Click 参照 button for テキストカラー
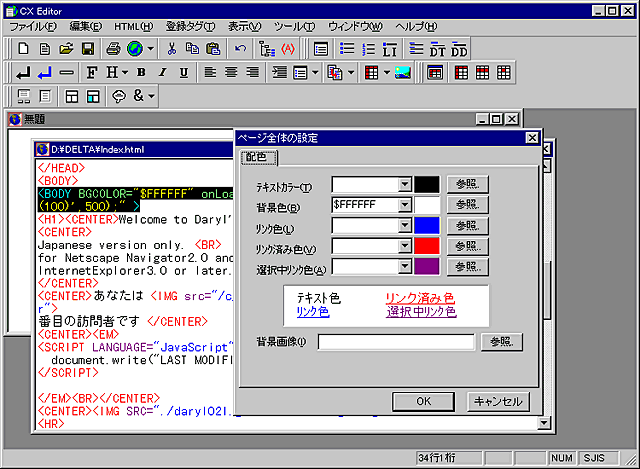 point(467,184)
